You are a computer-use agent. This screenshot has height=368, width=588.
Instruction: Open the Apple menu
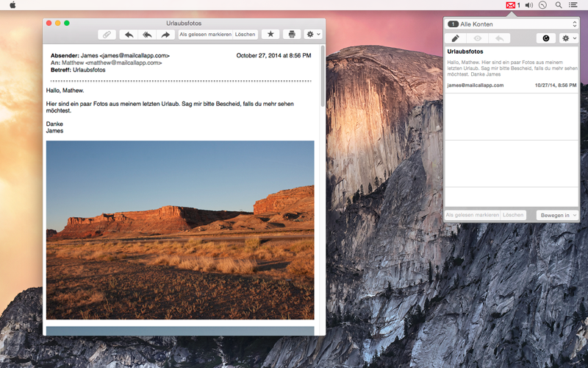12,5
